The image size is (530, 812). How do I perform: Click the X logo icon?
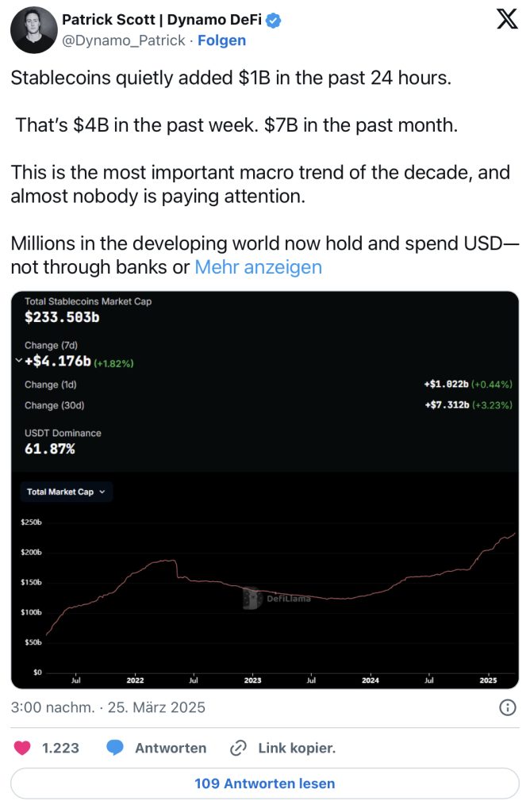[506, 20]
